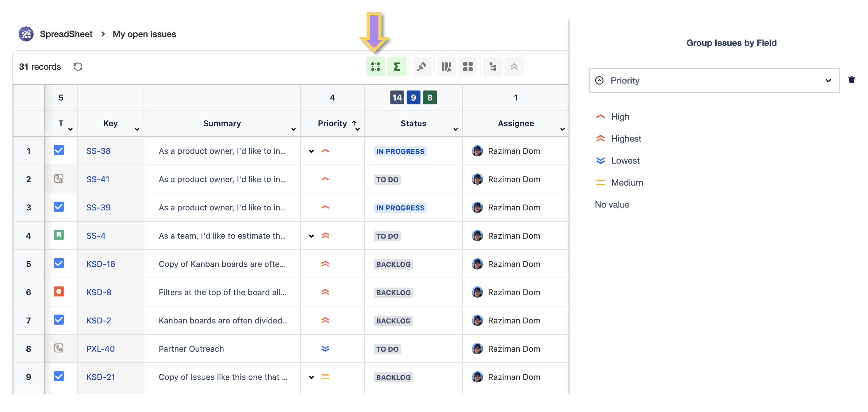Click the My open issues breadcrumb
Image resolution: width=868 pixels, height=412 pixels.
pyautogui.click(x=144, y=34)
